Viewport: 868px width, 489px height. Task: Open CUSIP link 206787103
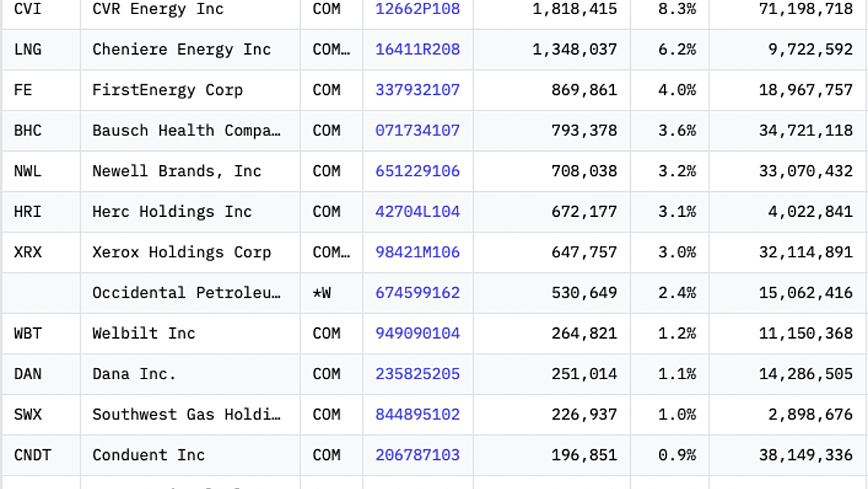coord(418,455)
